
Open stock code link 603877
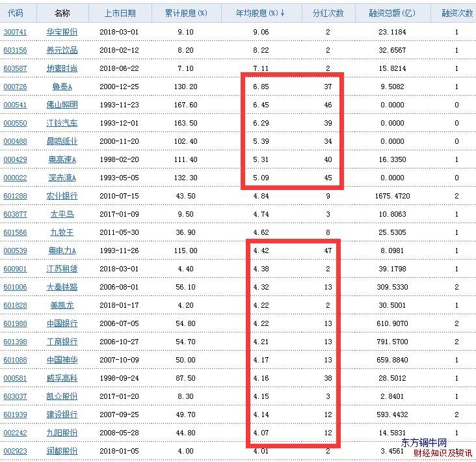coord(15,214)
